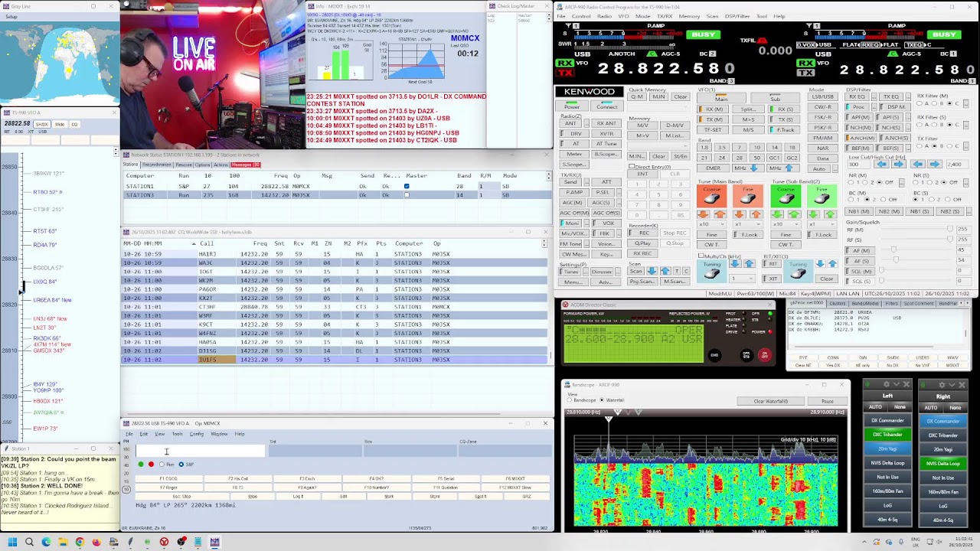
Task: Click the Scan up arrow icon
Action: (x=665, y=271)
